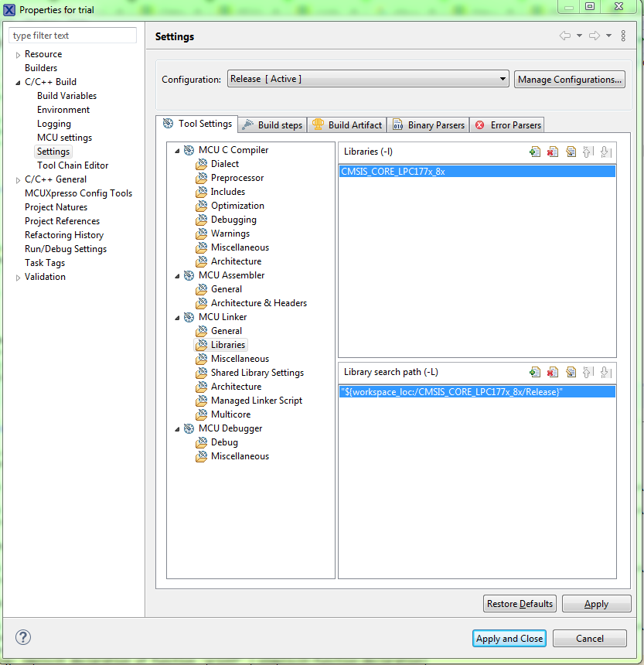Click the Apply button
The width and height of the screenshot is (644, 665).
point(597,603)
